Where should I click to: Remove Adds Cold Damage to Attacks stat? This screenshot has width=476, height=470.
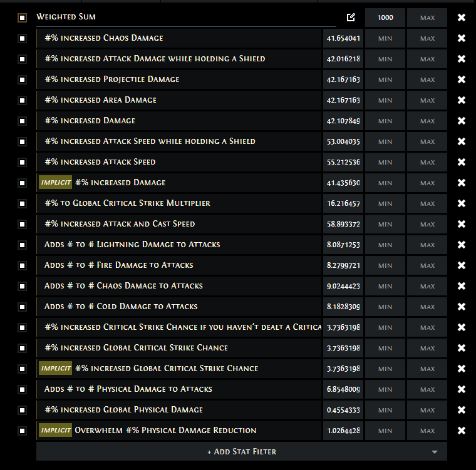click(462, 307)
